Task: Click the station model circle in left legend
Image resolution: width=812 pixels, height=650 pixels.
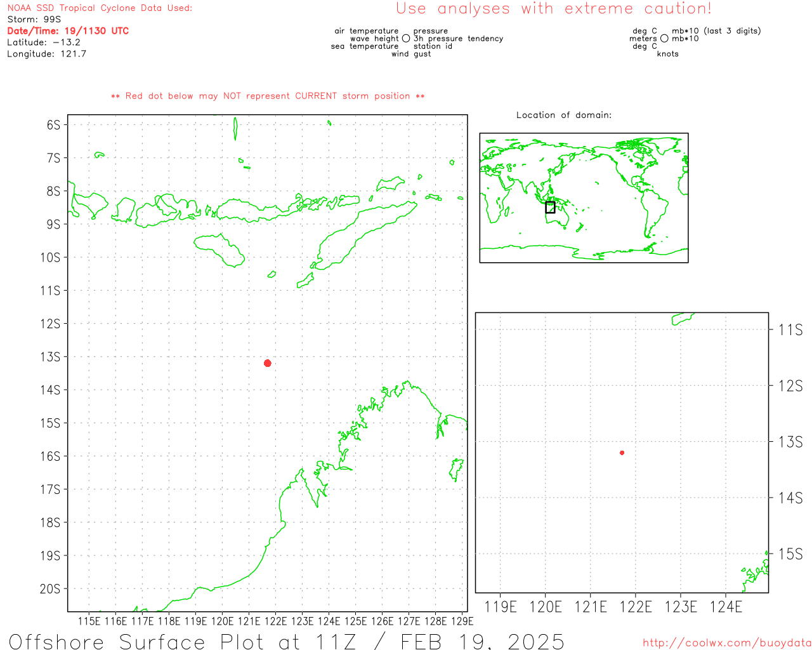Action: (406, 38)
